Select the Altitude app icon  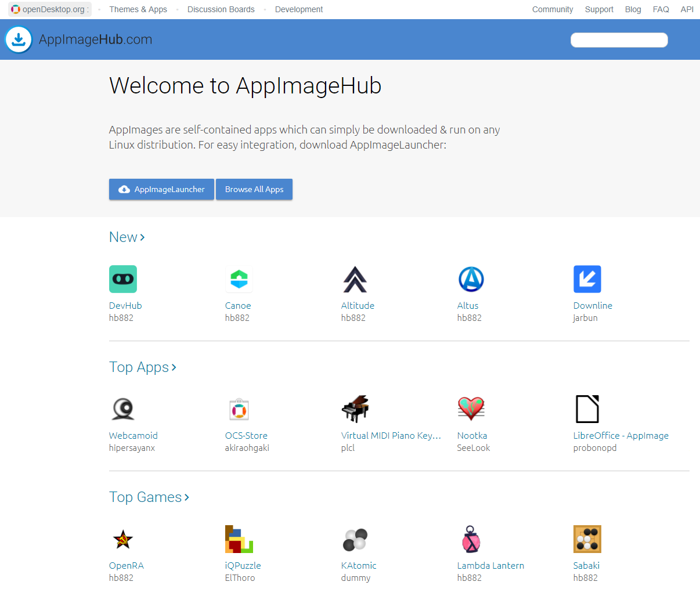[355, 279]
